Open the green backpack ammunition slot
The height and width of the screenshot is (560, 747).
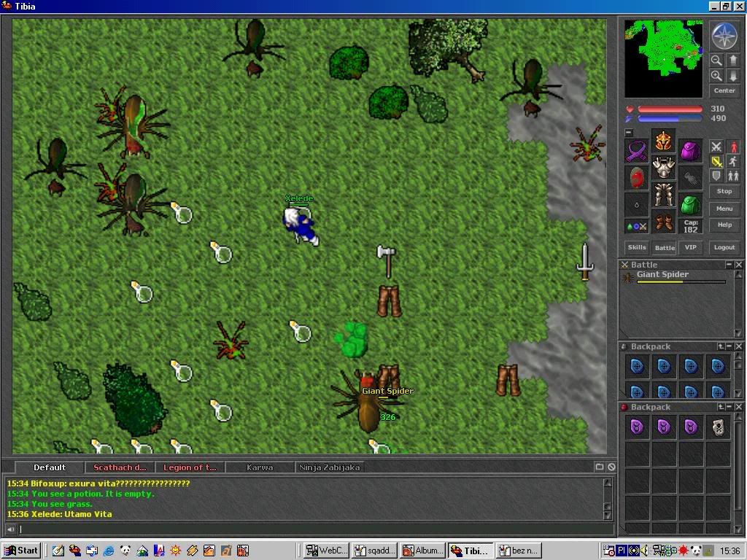pos(690,205)
